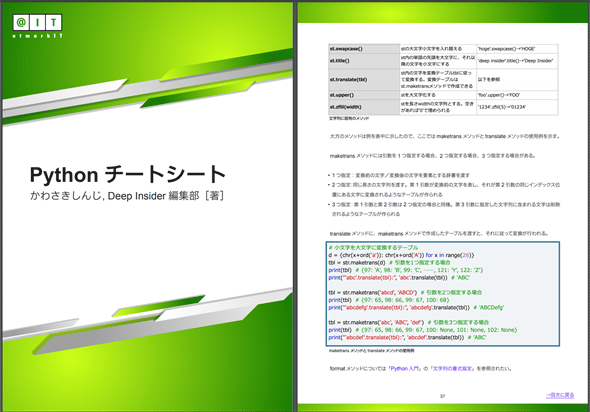Select the 'st.swapcase()' table cell

[364, 49]
